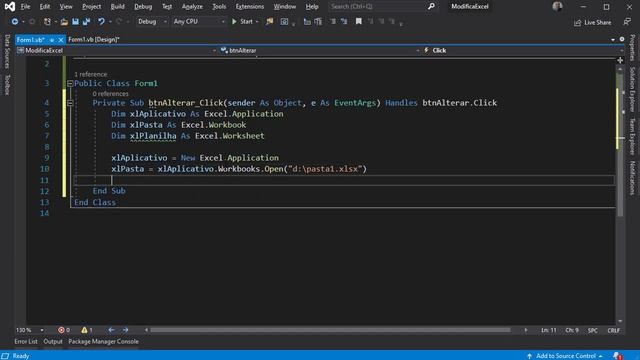
Task: Open the Build menu
Action: 118,7
